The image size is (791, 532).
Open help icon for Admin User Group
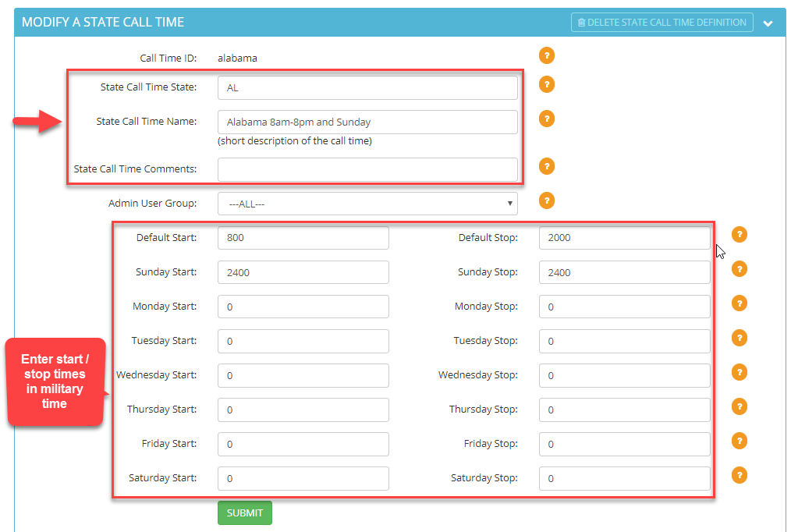[x=546, y=200]
